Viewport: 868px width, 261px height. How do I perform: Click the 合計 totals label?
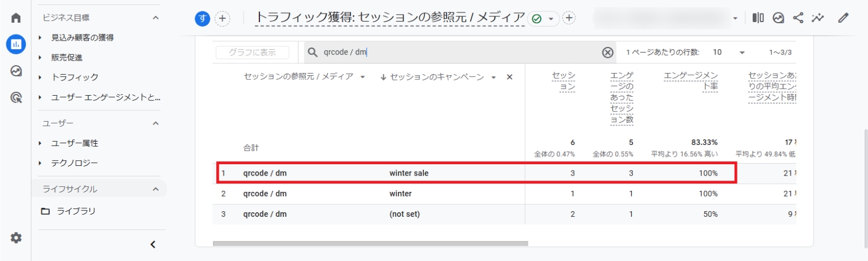(251, 148)
